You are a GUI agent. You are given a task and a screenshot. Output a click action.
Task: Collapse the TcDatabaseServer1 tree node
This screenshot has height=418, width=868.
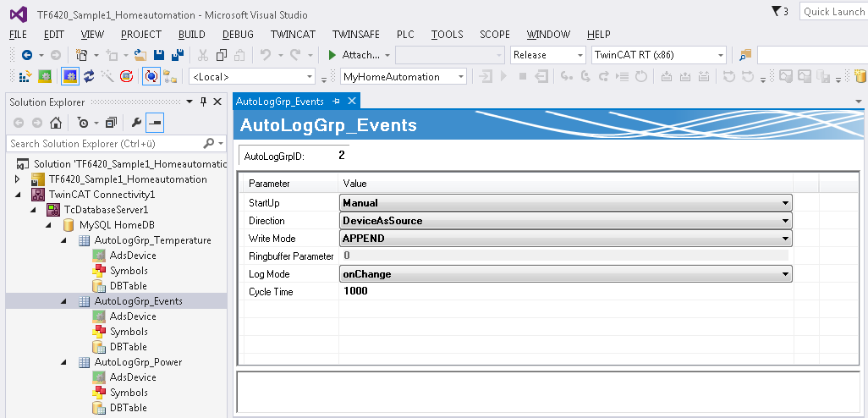coord(33,210)
